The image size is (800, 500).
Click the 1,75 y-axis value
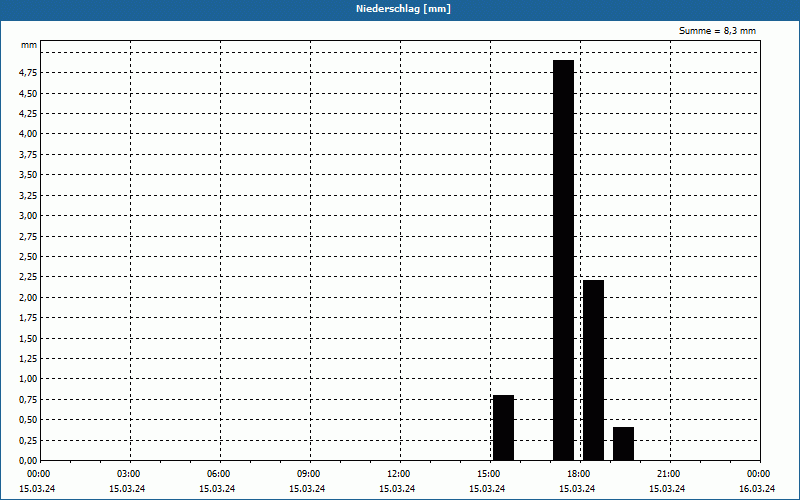28,318
